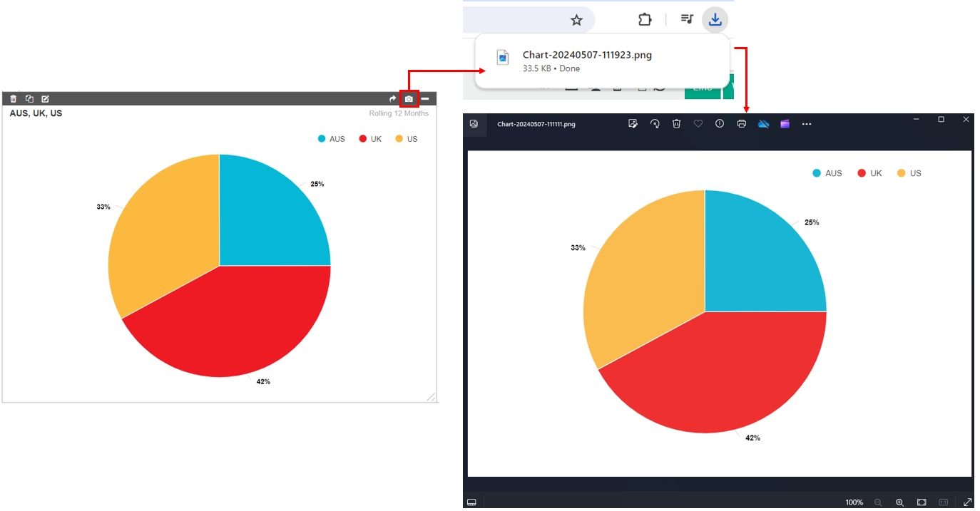Open the edit image tool in Photos

click(633, 124)
